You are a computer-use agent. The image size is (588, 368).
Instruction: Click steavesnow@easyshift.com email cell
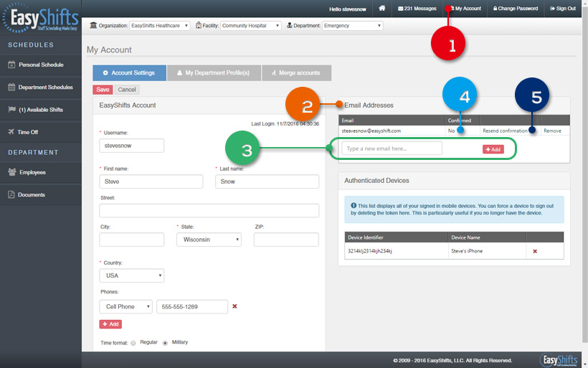click(x=371, y=131)
